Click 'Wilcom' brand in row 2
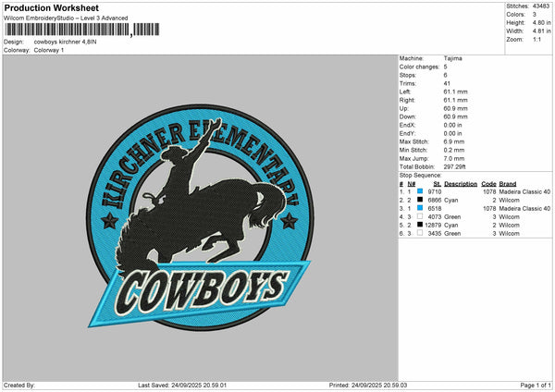 510,201
